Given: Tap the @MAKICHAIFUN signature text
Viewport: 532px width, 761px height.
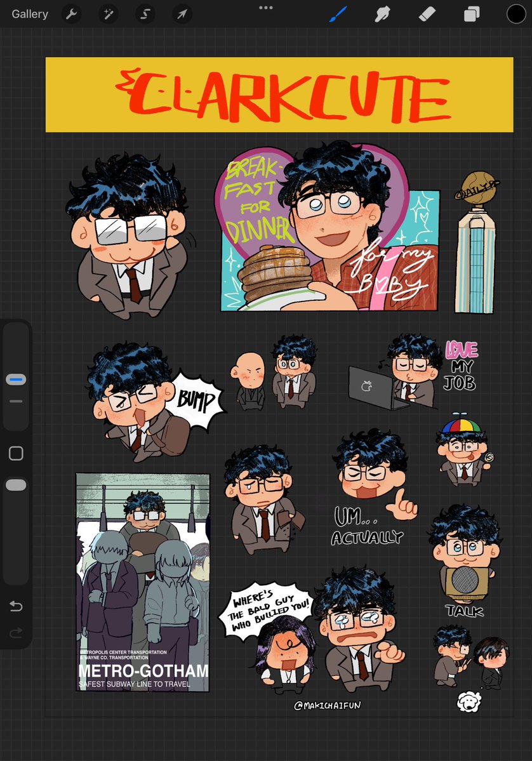Looking at the screenshot, I should (327, 705).
